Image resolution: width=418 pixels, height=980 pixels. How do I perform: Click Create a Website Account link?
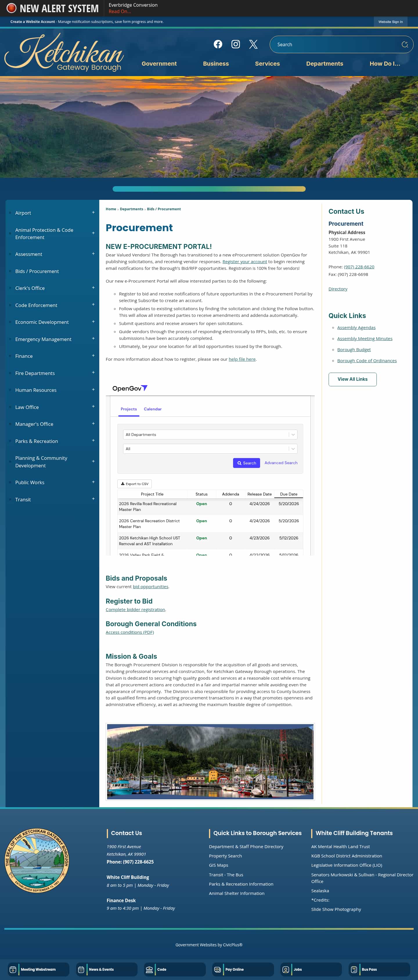point(33,22)
